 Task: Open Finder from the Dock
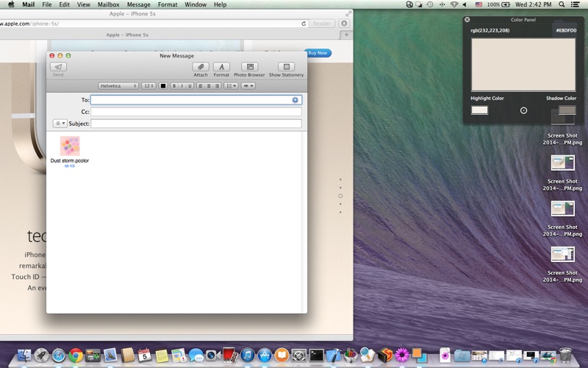[x=24, y=355]
